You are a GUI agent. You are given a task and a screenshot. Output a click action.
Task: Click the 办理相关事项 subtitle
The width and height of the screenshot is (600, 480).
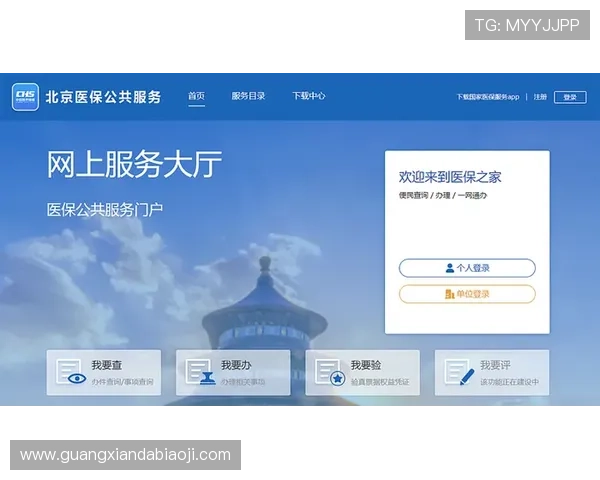pyautogui.click(x=243, y=382)
